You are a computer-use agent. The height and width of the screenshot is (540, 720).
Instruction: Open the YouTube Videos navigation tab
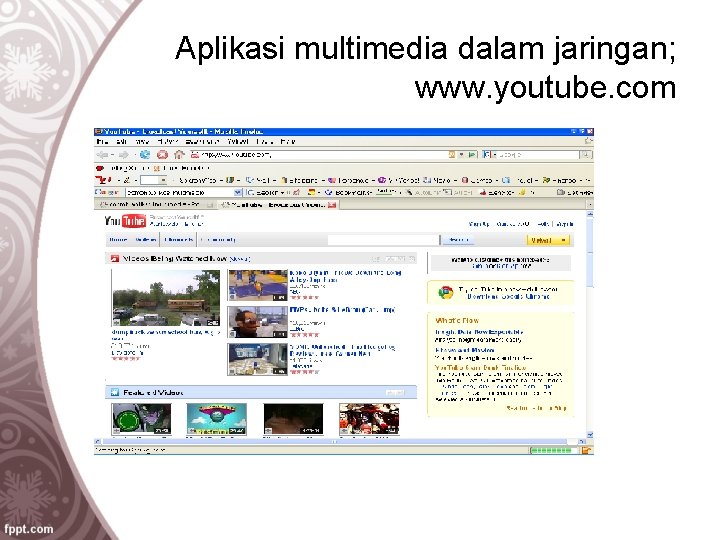(146, 240)
